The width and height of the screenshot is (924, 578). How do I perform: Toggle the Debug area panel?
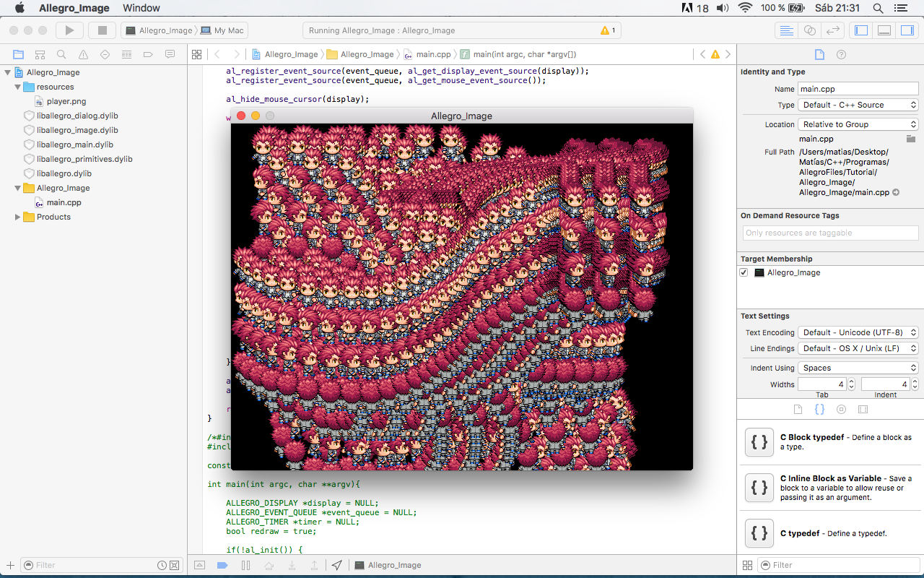(884, 30)
